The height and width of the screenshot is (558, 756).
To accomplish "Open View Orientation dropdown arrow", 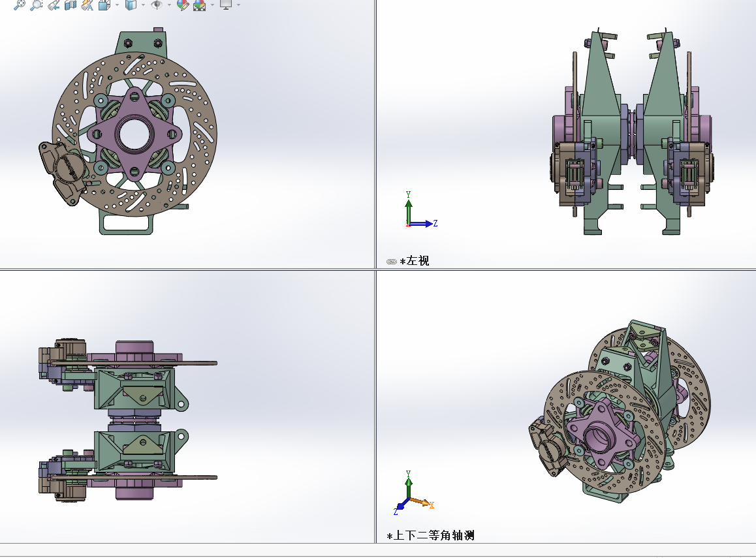I will pyautogui.click(x=117, y=5).
